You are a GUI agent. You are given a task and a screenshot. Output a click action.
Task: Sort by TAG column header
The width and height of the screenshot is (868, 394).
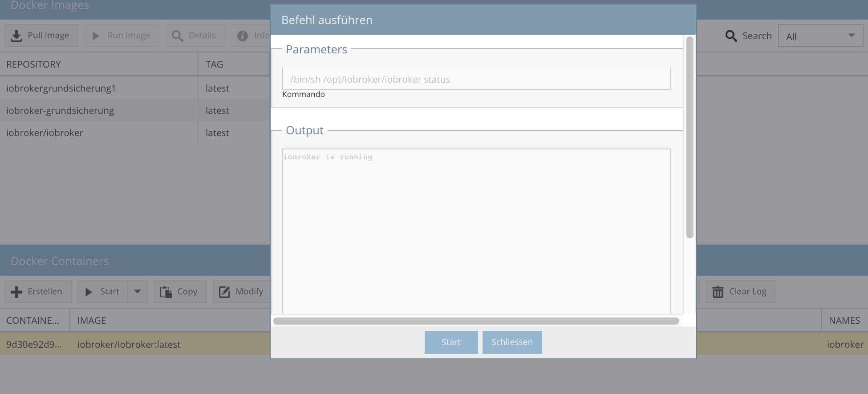click(234, 64)
